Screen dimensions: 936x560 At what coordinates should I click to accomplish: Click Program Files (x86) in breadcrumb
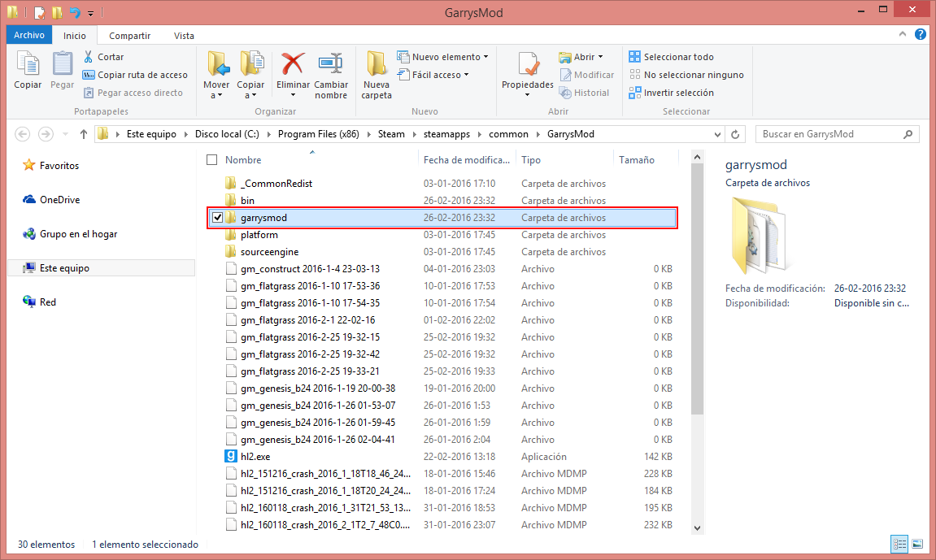click(318, 134)
